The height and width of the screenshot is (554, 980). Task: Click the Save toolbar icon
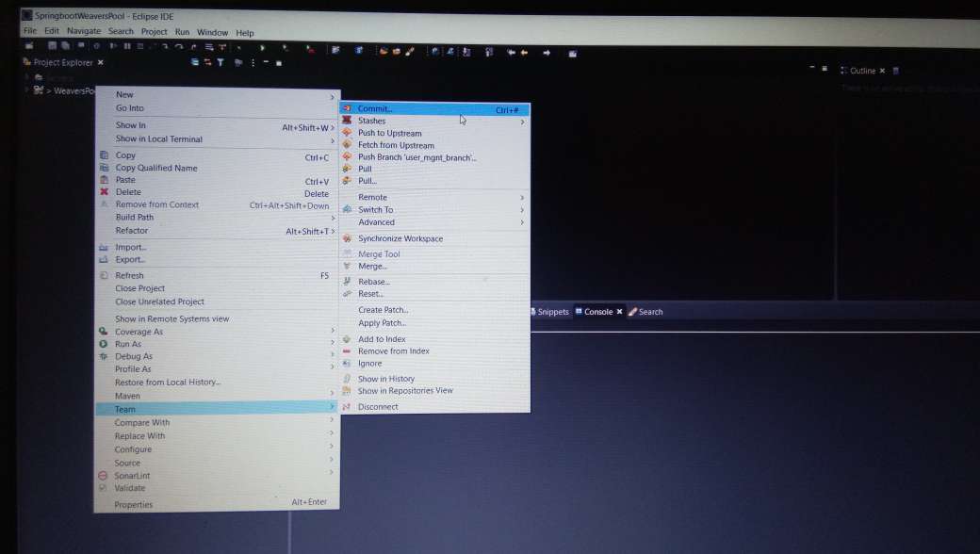pos(53,45)
